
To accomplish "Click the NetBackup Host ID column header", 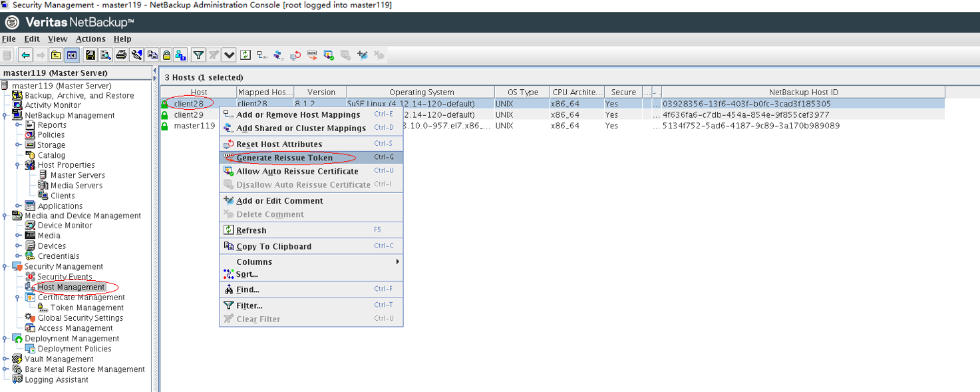I will [x=803, y=93].
